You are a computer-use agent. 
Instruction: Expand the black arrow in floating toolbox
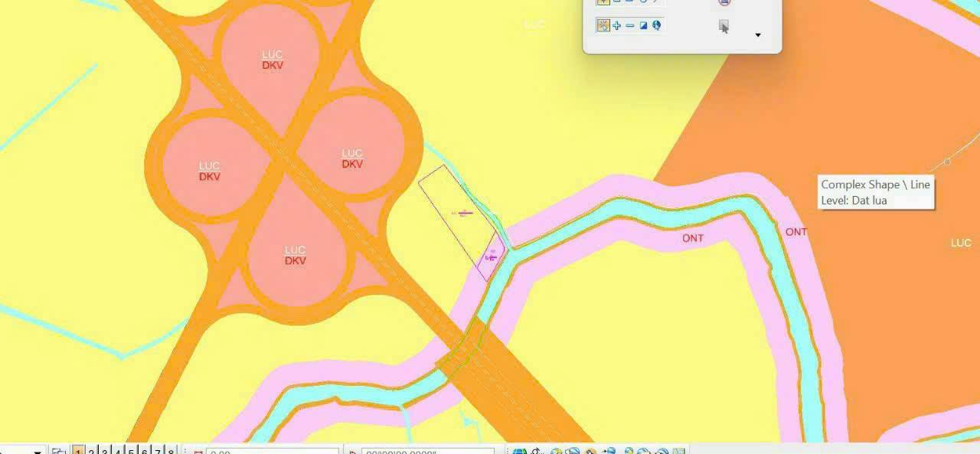(x=758, y=35)
